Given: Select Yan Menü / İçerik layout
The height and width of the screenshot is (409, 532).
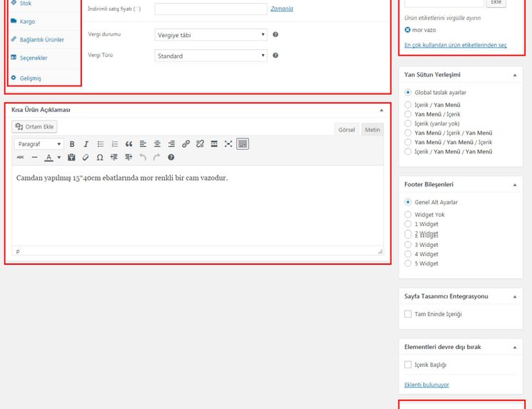Looking at the screenshot, I should pos(408,114).
